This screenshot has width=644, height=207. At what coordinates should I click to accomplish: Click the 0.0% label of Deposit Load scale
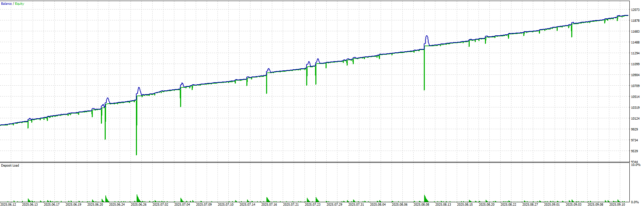coord(635,202)
